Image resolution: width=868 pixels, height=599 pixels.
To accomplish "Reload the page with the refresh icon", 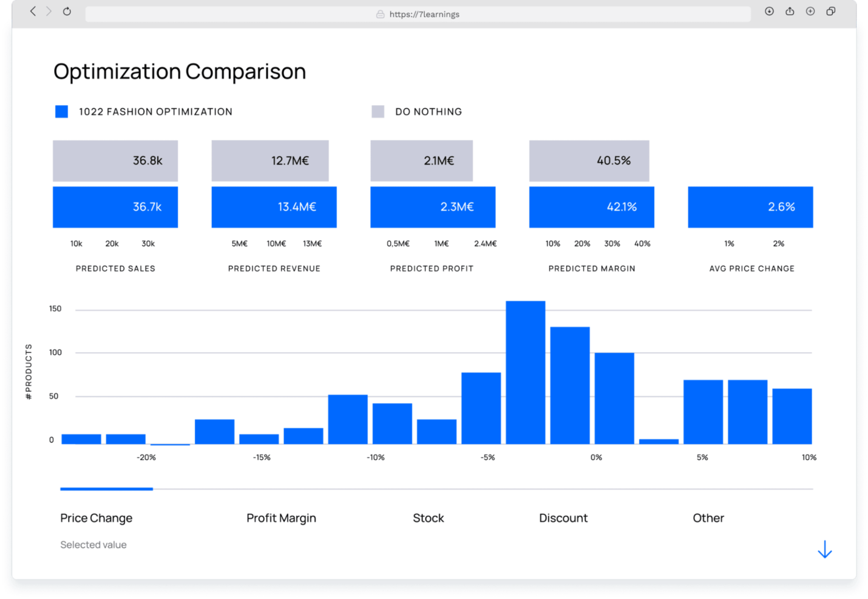I will point(67,11).
